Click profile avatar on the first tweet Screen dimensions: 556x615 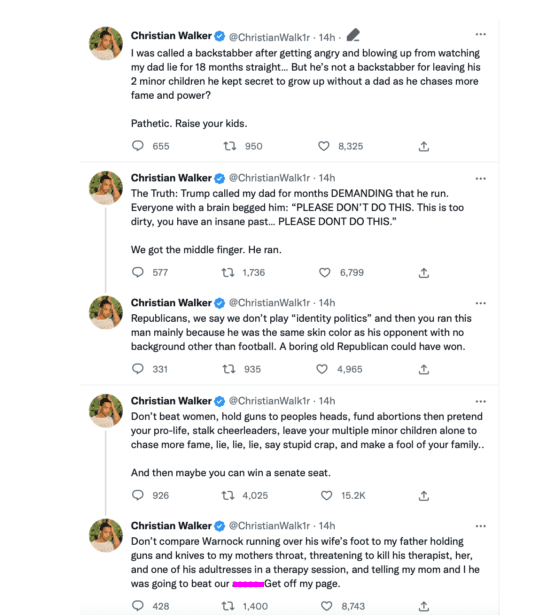[106, 43]
